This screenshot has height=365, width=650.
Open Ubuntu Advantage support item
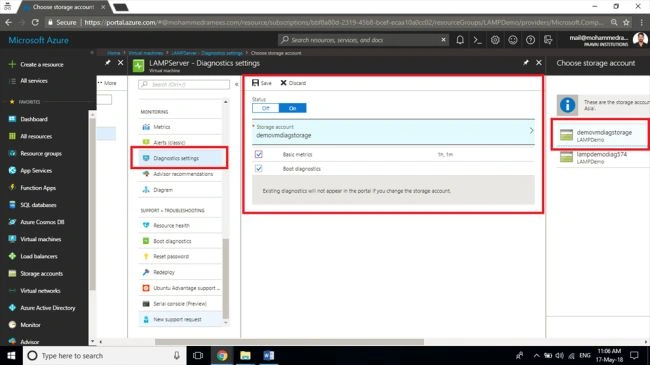(180, 288)
